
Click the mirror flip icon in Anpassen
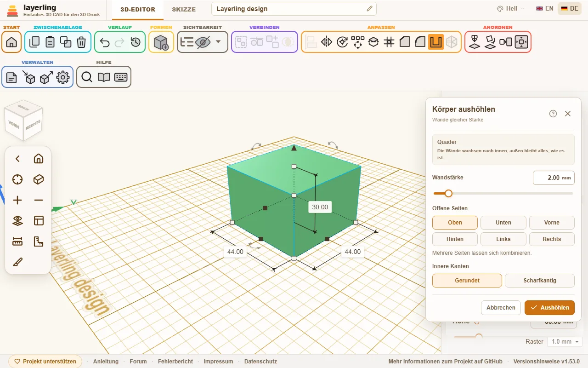(327, 42)
